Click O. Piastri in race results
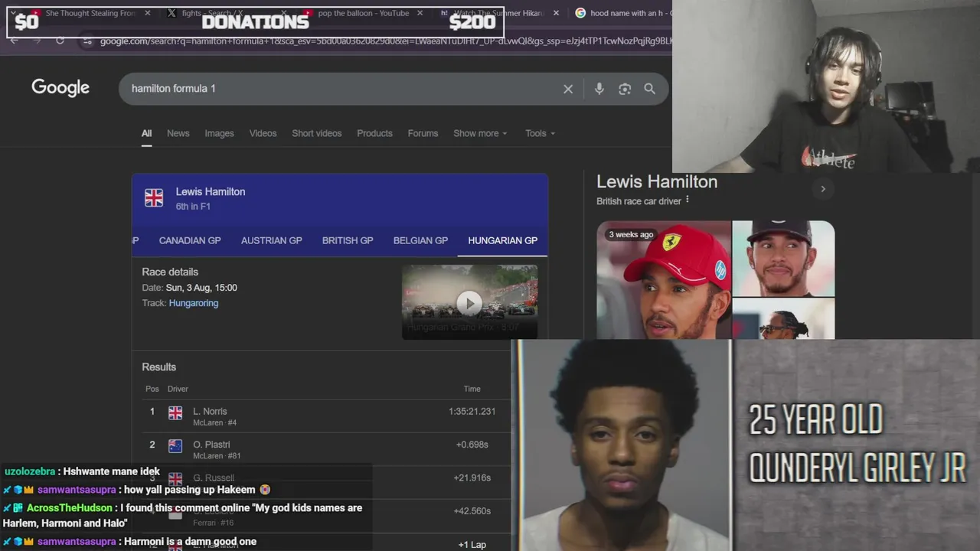This screenshot has width=980, height=551. pyautogui.click(x=211, y=445)
